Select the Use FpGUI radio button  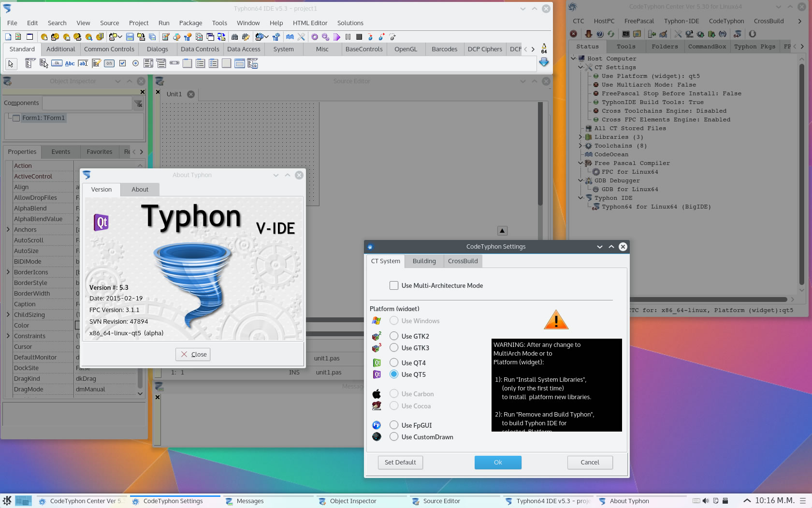click(x=394, y=425)
